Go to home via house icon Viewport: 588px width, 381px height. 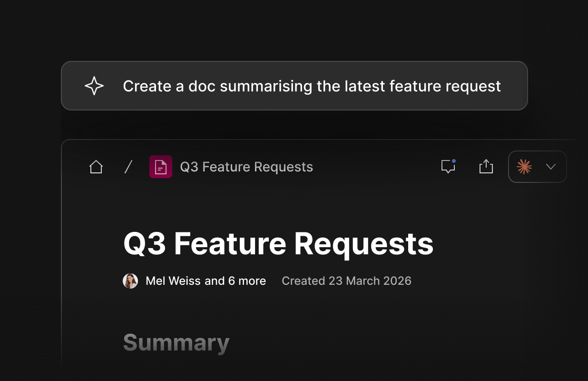(x=96, y=167)
